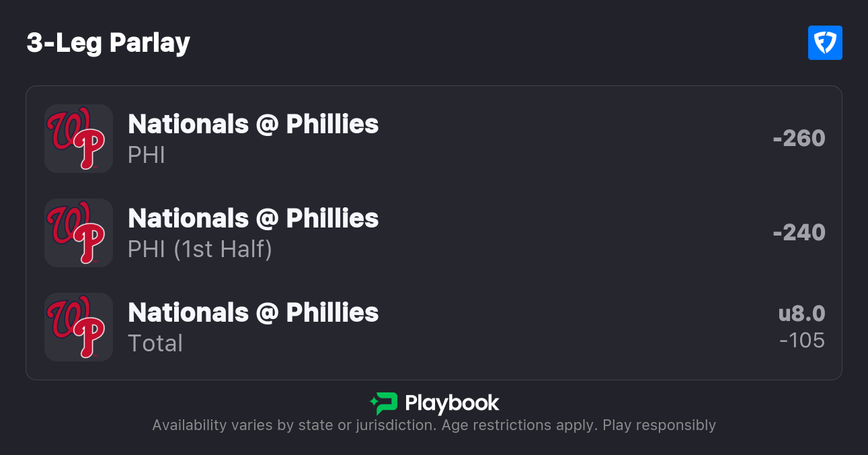Click the u8.0 total line
The width and height of the screenshot is (868, 455).
click(801, 314)
